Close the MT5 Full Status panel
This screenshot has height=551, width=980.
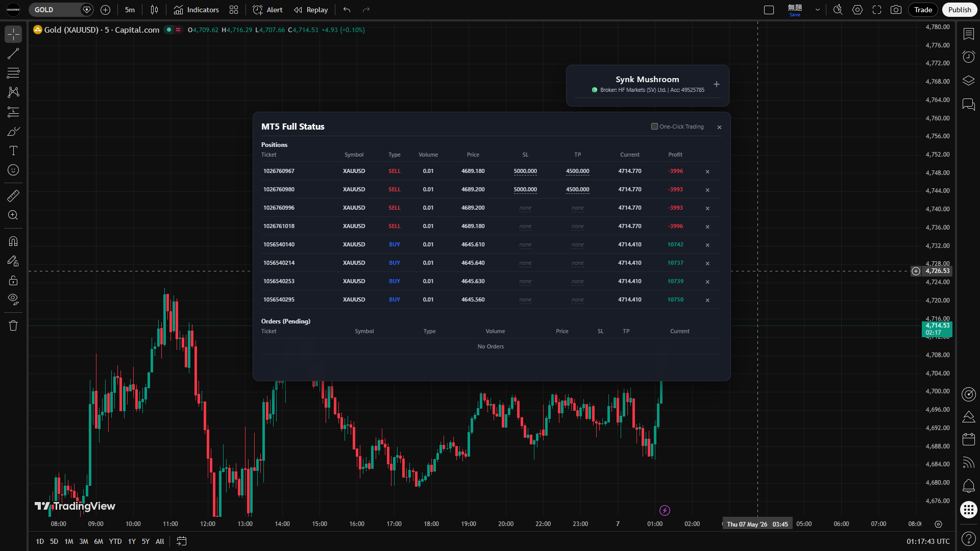[719, 127]
